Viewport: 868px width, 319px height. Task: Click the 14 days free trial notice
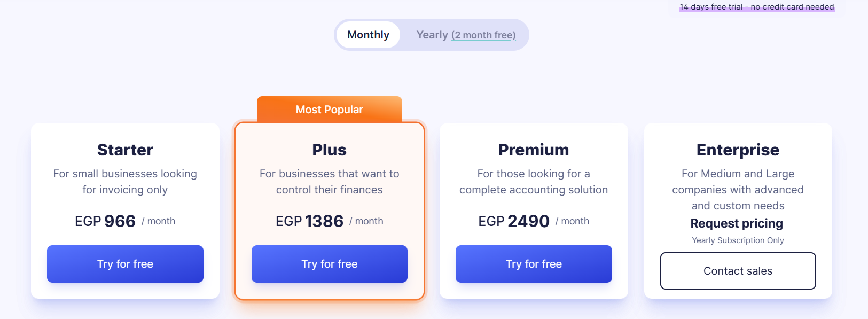[756, 7]
